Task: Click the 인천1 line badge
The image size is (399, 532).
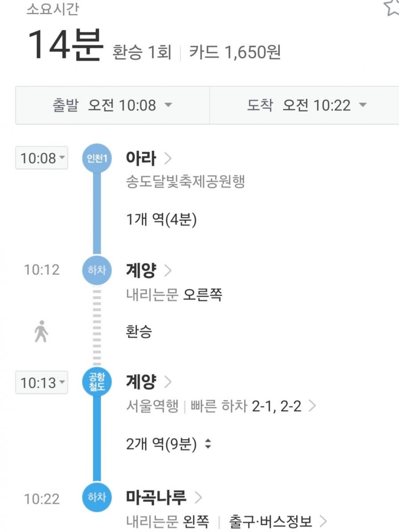Action: (x=97, y=158)
